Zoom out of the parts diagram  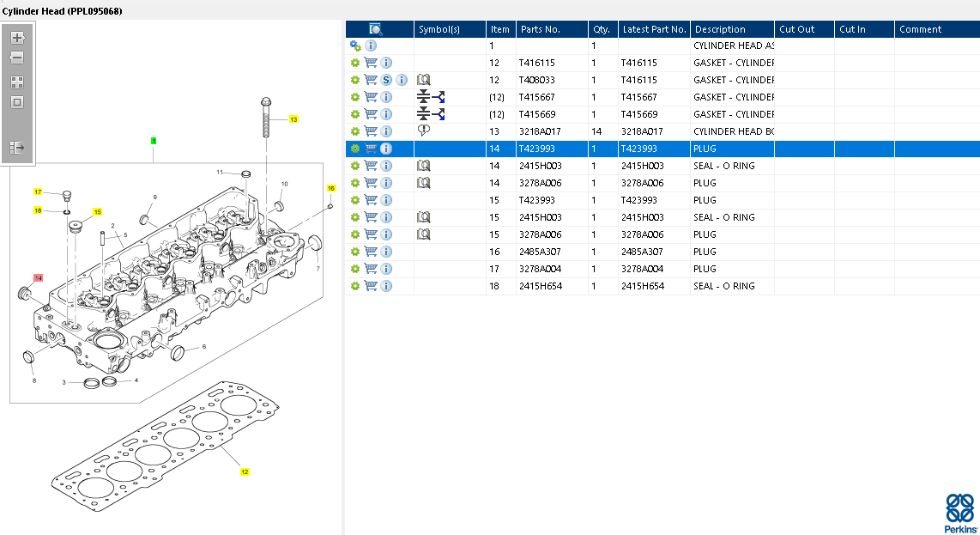pyautogui.click(x=17, y=58)
